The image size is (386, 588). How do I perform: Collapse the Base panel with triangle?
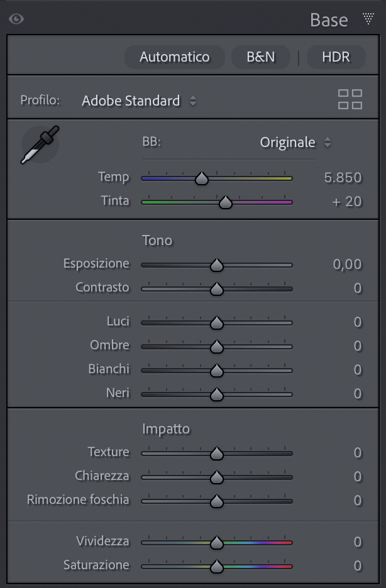point(368,19)
